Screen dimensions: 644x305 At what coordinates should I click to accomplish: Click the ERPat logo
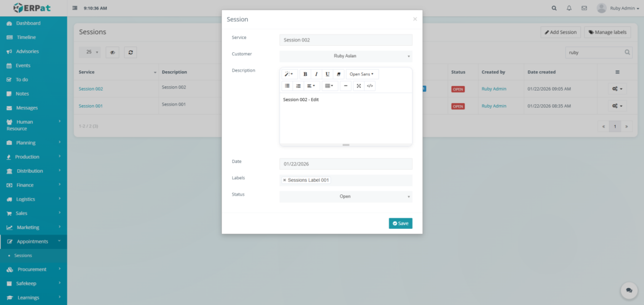(33, 8)
